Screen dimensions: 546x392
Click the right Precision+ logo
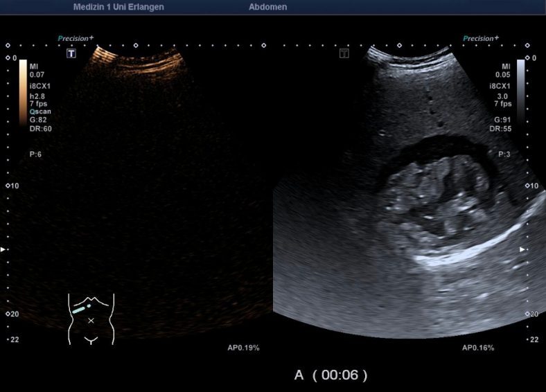pyautogui.click(x=481, y=39)
